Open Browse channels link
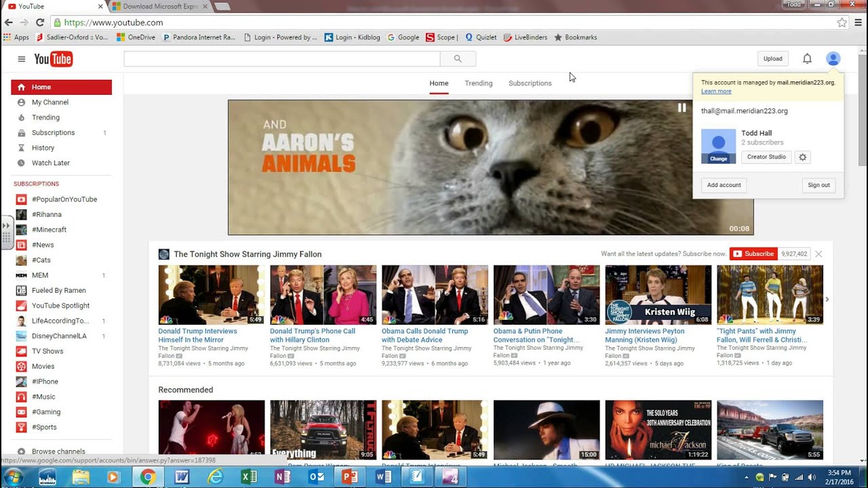This screenshot has width=868, height=488. click(58, 451)
